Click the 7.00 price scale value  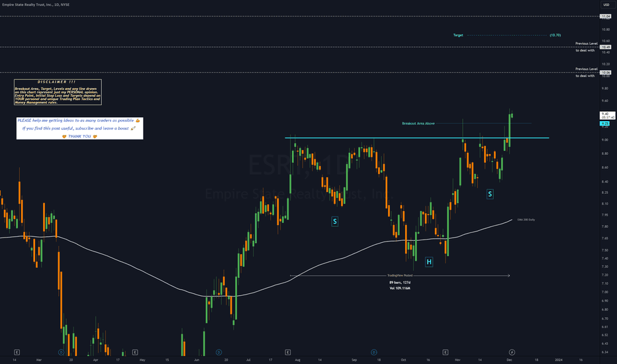(x=605, y=292)
